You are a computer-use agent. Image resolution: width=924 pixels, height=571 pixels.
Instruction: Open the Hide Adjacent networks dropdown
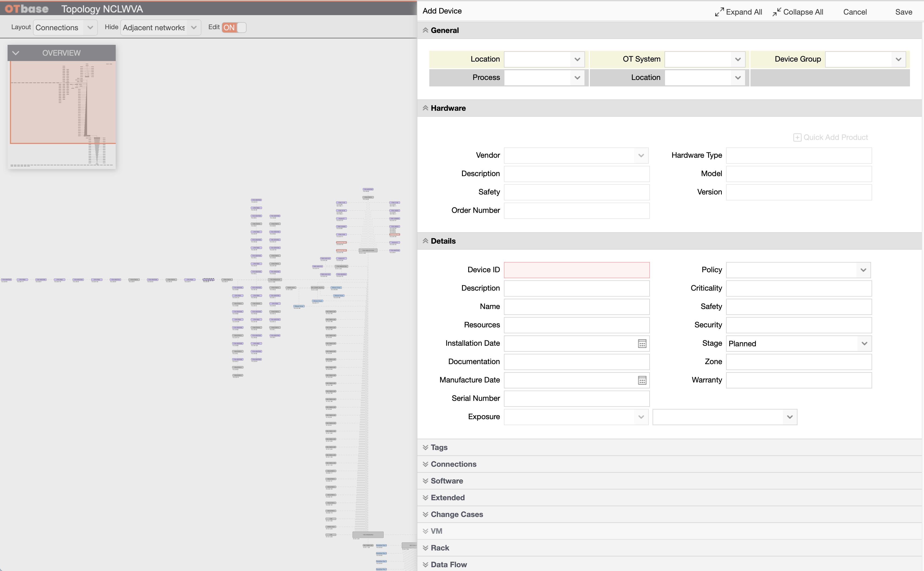tap(160, 28)
